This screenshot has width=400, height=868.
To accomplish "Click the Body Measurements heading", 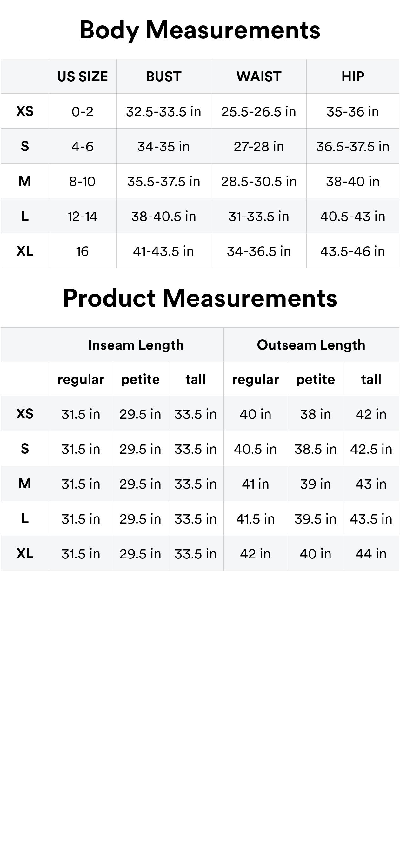I will (200, 30).
